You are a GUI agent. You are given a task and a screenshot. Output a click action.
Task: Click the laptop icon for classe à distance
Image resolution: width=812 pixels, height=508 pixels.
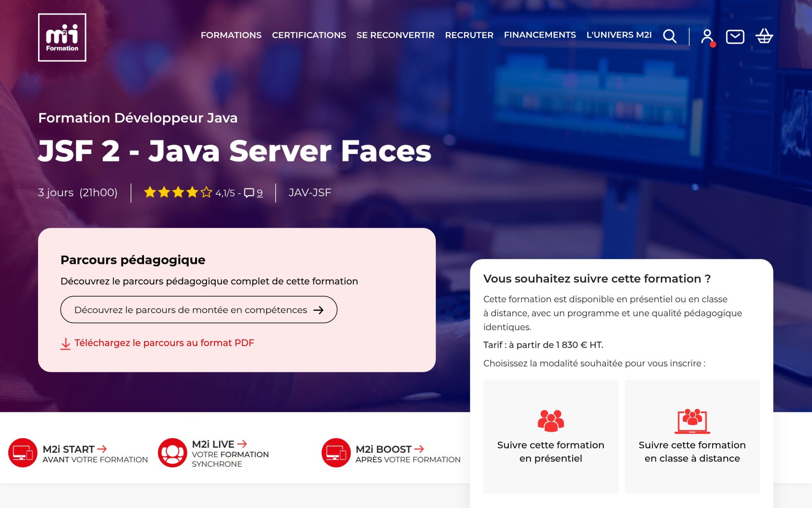point(692,421)
